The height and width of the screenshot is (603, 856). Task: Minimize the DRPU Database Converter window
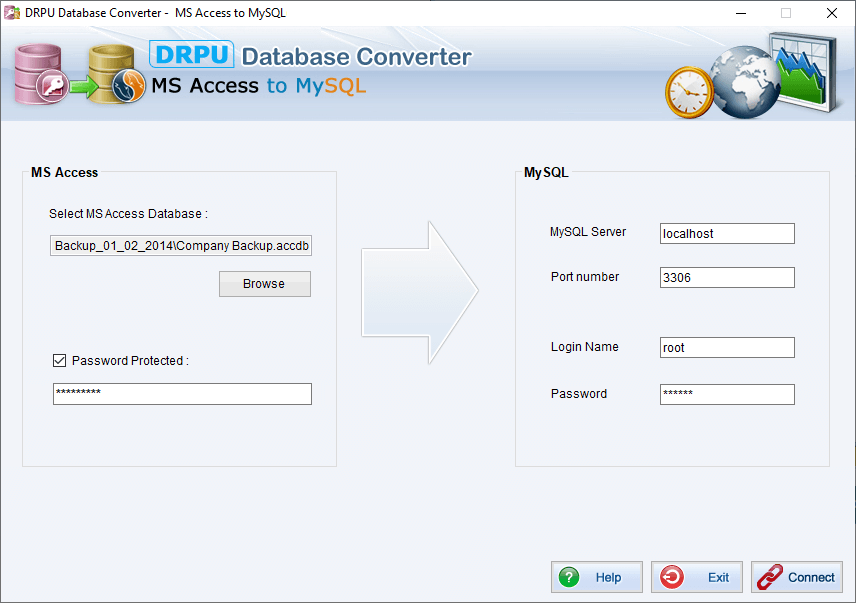pyautogui.click(x=741, y=13)
